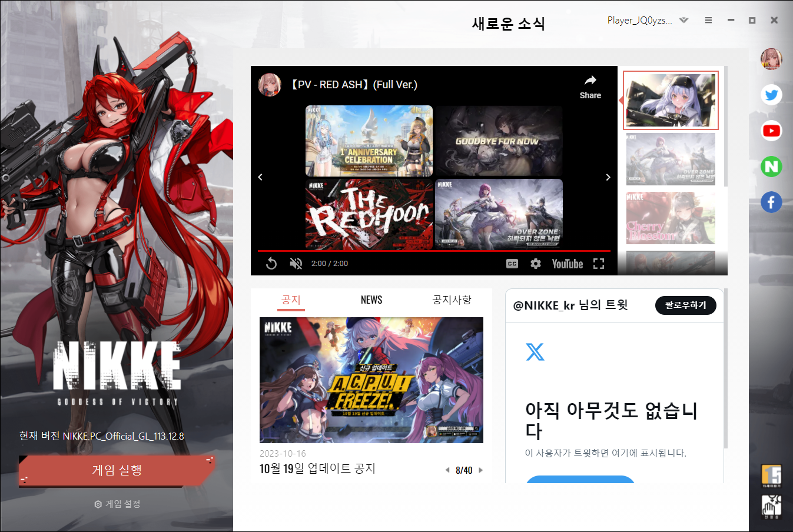Open the A.C.P.U. Freeze update banner
The image size is (793, 532).
[x=371, y=380]
